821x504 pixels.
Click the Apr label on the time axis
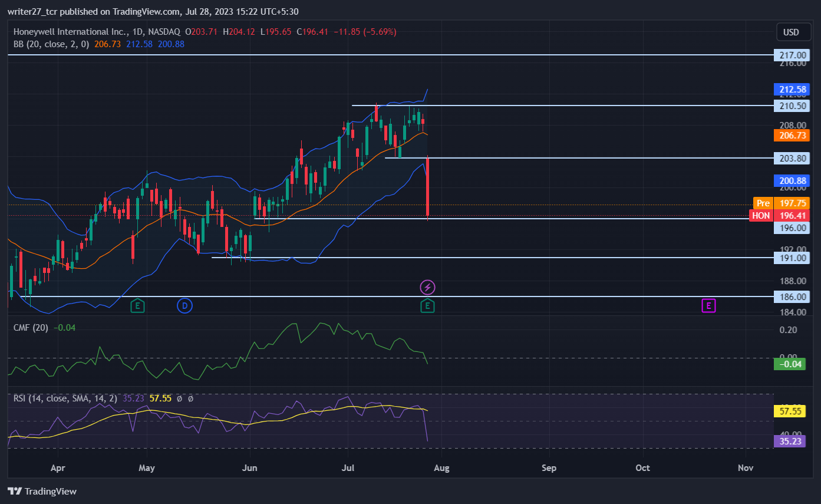click(58, 468)
